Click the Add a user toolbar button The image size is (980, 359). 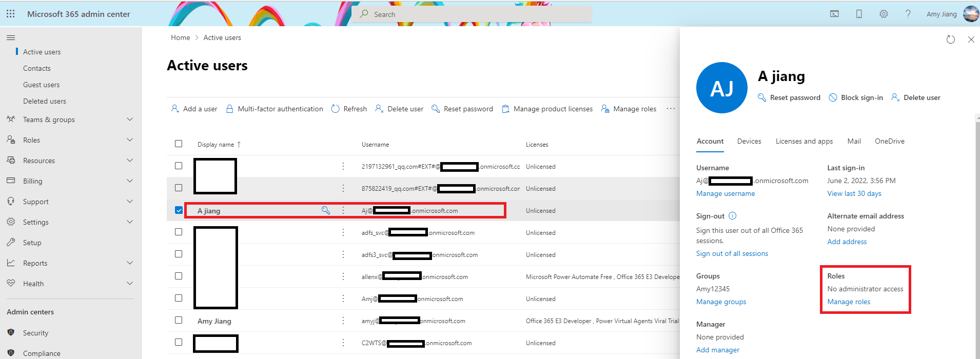(194, 109)
